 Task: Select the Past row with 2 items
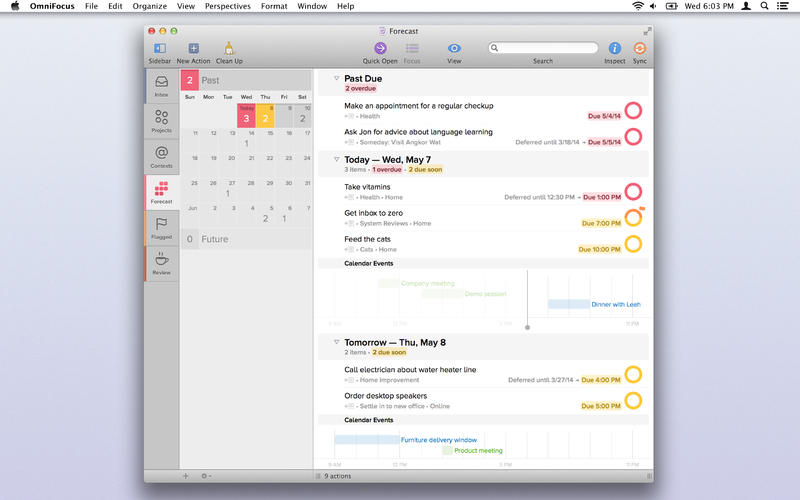(x=246, y=80)
